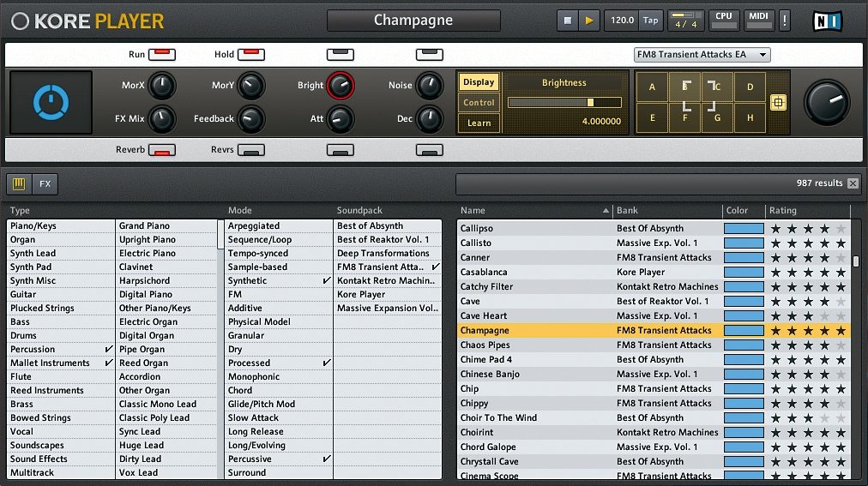Click the Mode column header
868x486 pixels.
[239, 211]
